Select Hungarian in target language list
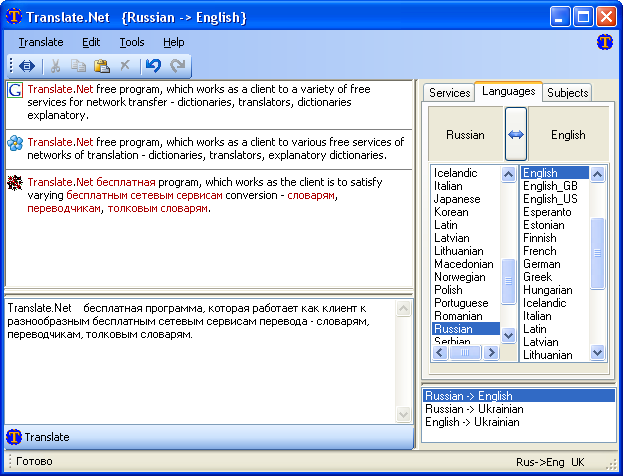The width and height of the screenshot is (623, 476). (x=555, y=290)
